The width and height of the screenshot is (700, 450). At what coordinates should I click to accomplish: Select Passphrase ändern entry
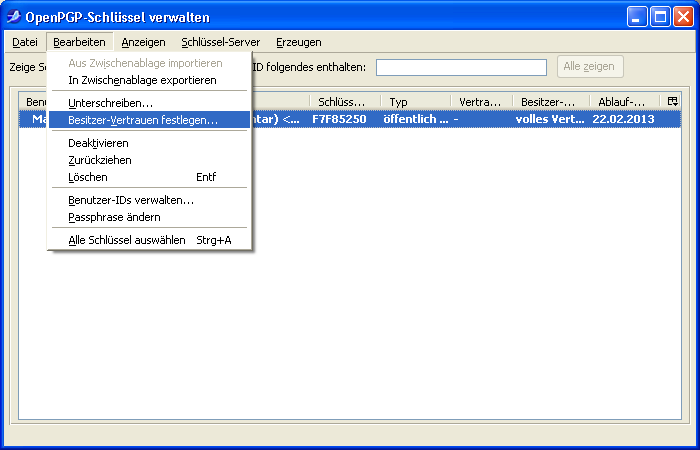(149, 217)
